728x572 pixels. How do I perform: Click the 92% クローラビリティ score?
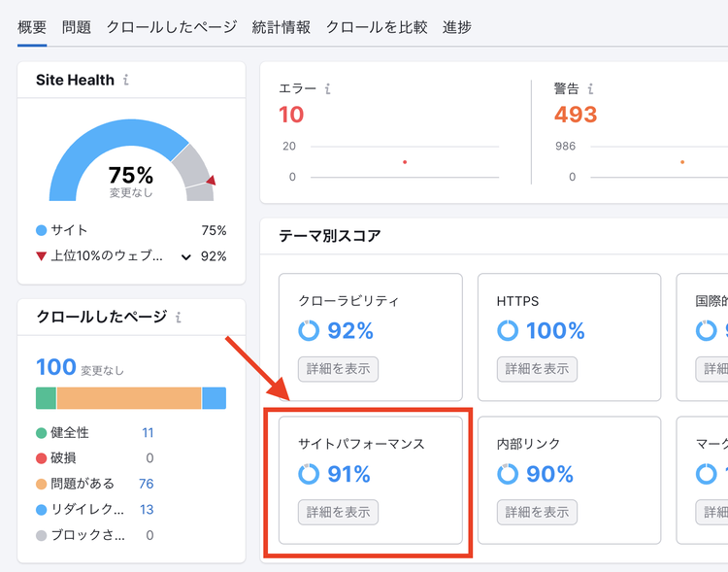pyautogui.click(x=350, y=331)
